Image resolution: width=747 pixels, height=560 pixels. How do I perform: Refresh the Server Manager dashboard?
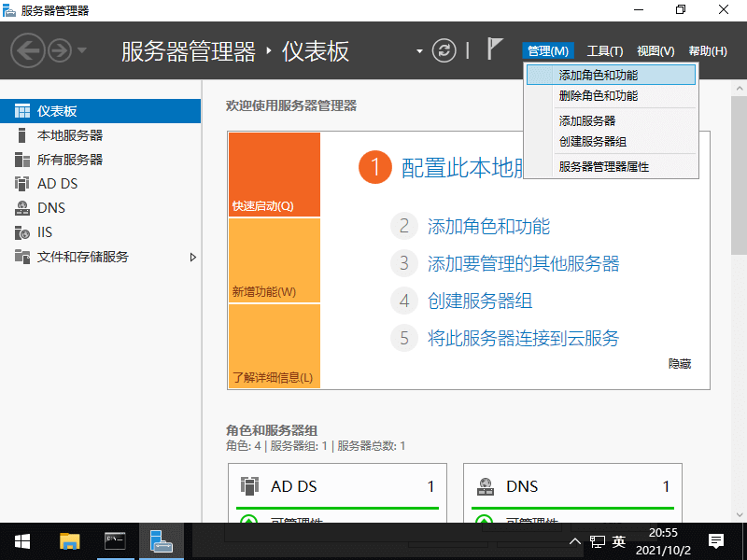pyautogui.click(x=444, y=50)
